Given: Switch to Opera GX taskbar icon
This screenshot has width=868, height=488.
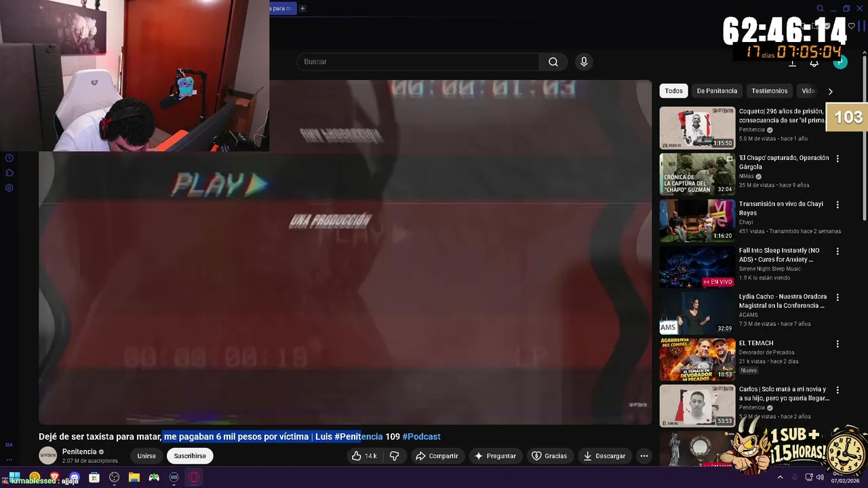Looking at the screenshot, I should (194, 477).
